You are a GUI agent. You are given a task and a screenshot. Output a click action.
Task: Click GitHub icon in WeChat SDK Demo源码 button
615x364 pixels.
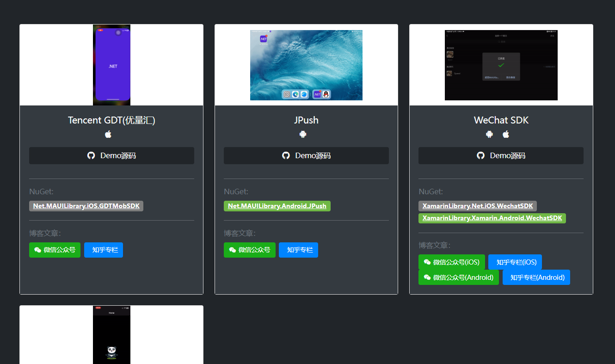(x=480, y=155)
